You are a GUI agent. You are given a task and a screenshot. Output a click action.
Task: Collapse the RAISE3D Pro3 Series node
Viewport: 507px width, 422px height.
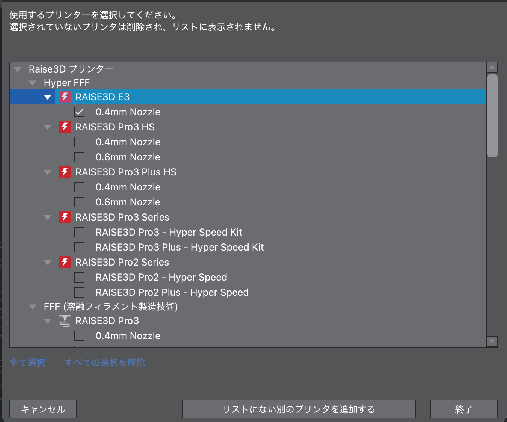[48, 217]
